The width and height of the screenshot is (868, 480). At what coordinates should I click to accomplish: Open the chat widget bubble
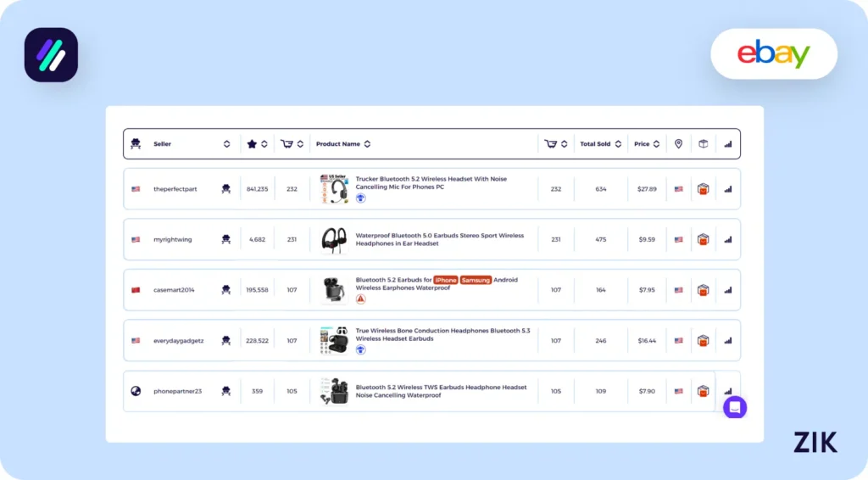(x=734, y=407)
